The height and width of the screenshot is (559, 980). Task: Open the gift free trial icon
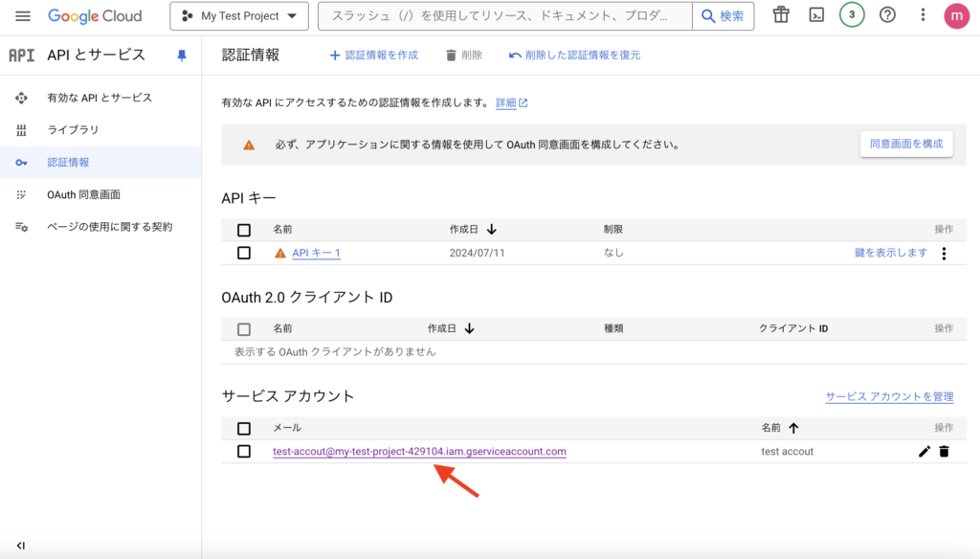pyautogui.click(x=782, y=15)
